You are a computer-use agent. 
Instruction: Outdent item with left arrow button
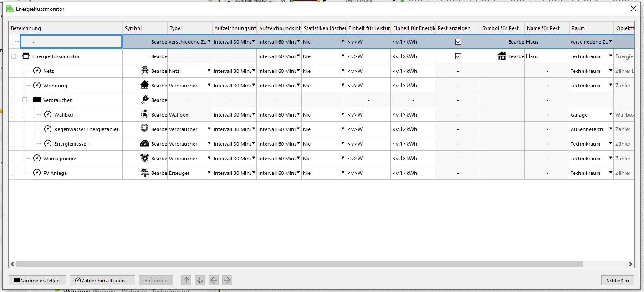[214, 280]
